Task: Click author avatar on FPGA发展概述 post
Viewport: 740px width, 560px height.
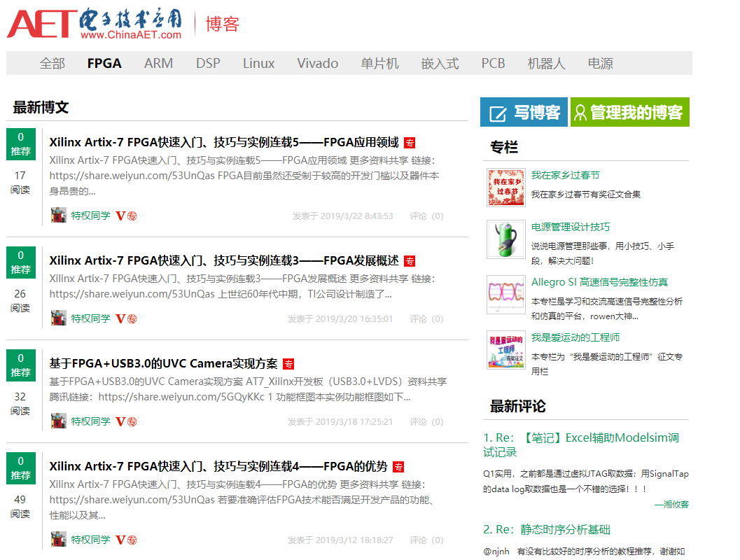Action: pos(59,318)
